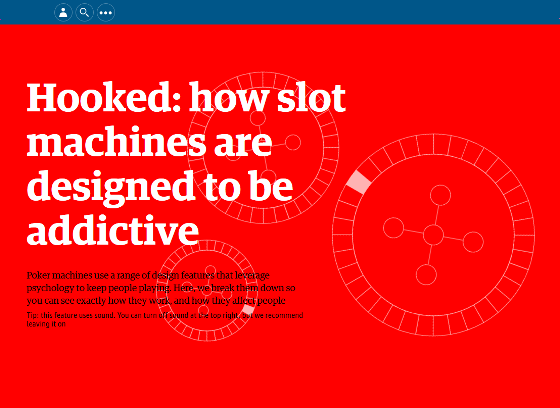Open the user profile icon
The height and width of the screenshot is (408, 560).
63,13
